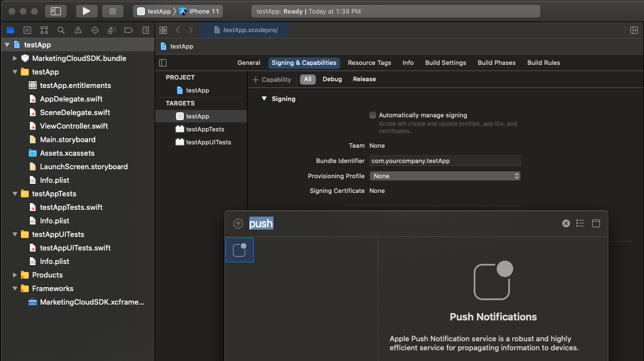The width and height of the screenshot is (644, 361).
Task: Go back in editor history
Action: [178, 30]
